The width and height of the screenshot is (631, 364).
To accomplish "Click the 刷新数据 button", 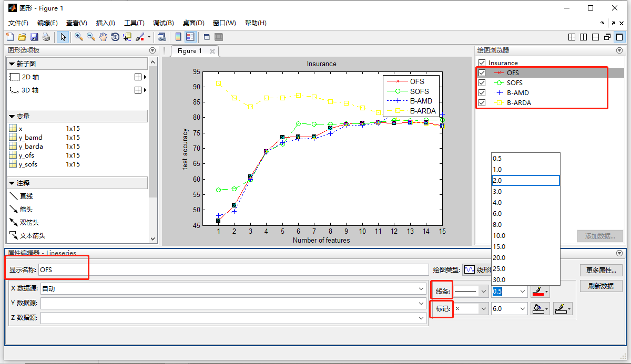I will [601, 286].
